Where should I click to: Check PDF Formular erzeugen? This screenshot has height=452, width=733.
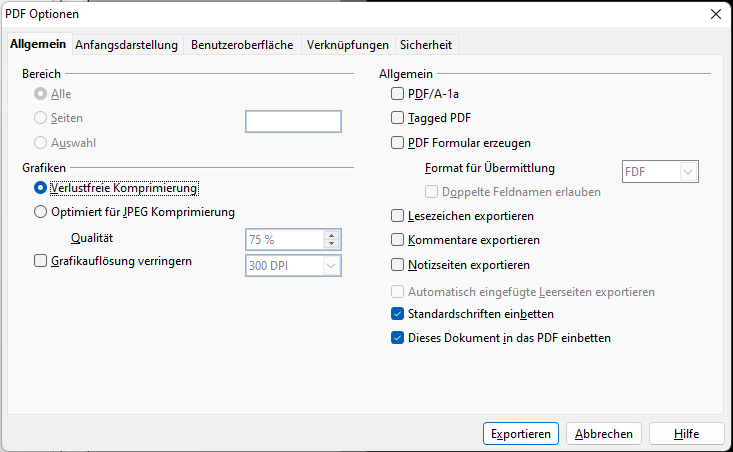point(398,143)
